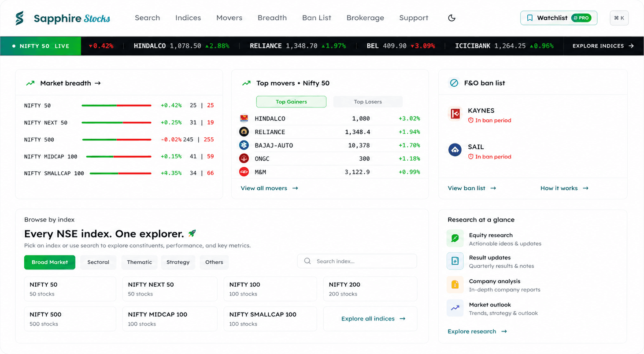The height and width of the screenshot is (354, 644).
Task: Click the NIFTY MIDCAP 100 breadth row label
Action: click(x=51, y=156)
